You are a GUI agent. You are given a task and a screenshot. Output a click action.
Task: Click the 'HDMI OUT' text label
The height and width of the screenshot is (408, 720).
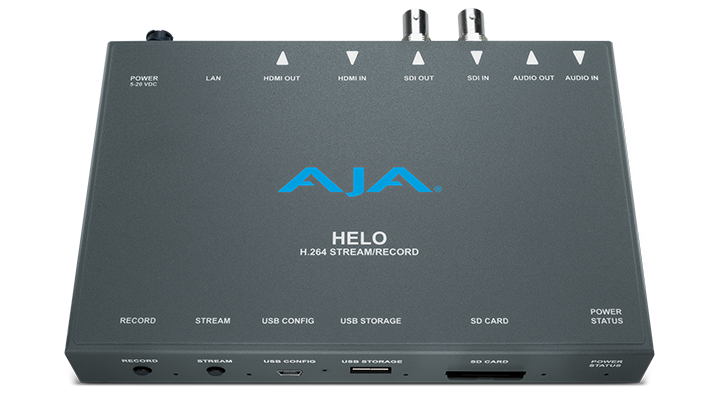click(x=281, y=78)
